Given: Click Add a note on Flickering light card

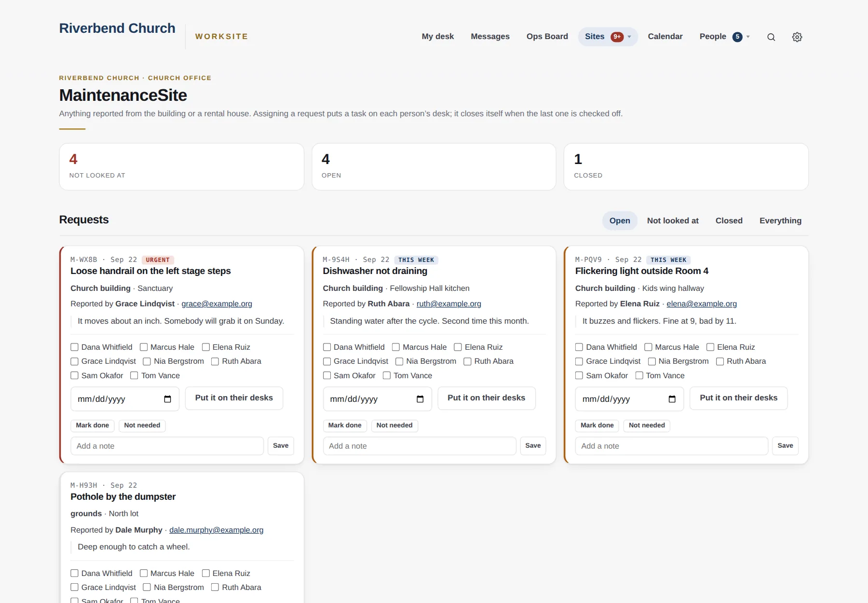Looking at the screenshot, I should pos(671,446).
